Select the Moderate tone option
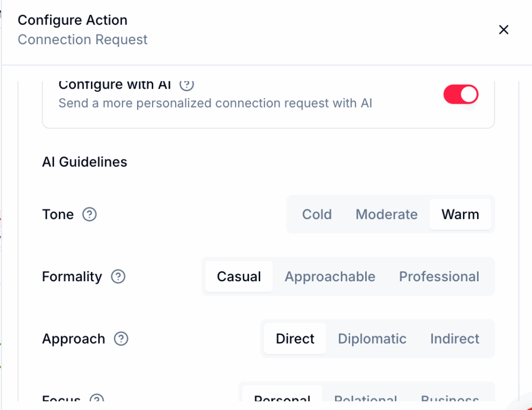The height and width of the screenshot is (410, 532). pyautogui.click(x=387, y=214)
